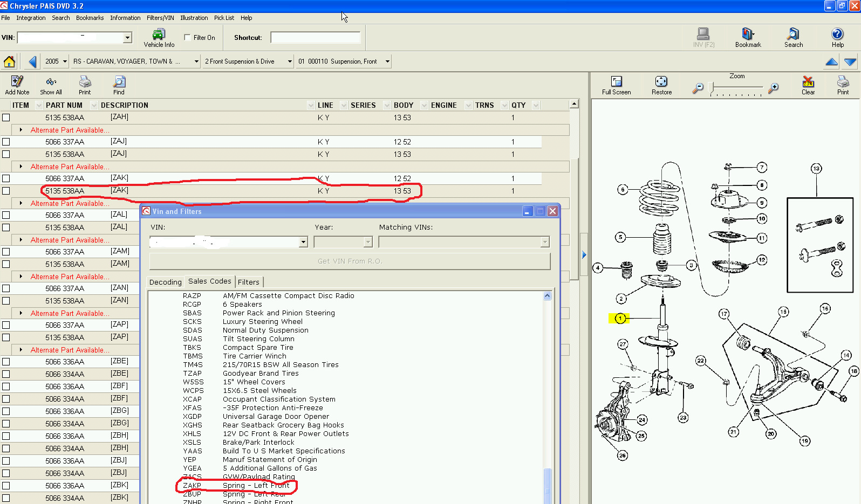This screenshot has width=861, height=504.
Task: Open DESCRIPTION column filter arrow
Action: point(311,105)
